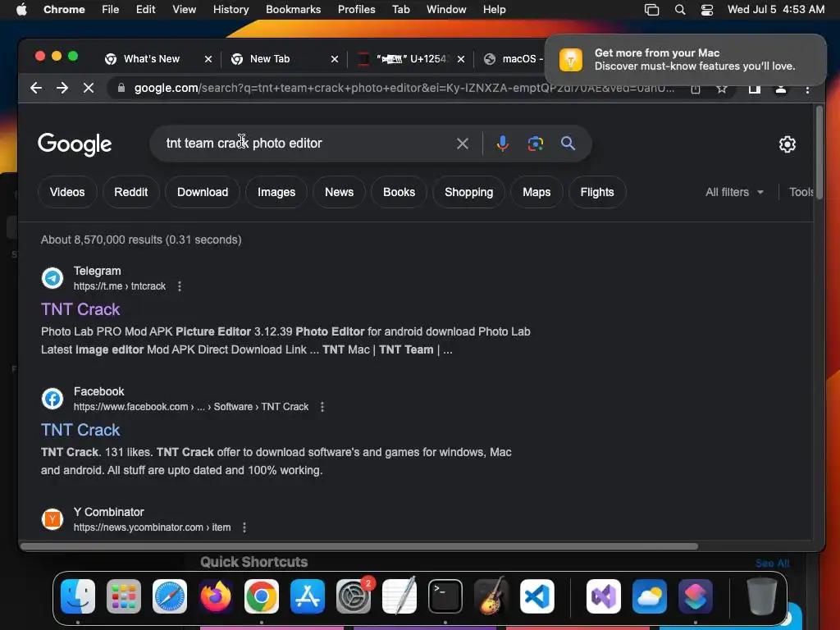Filter results by Reddit

click(130, 192)
